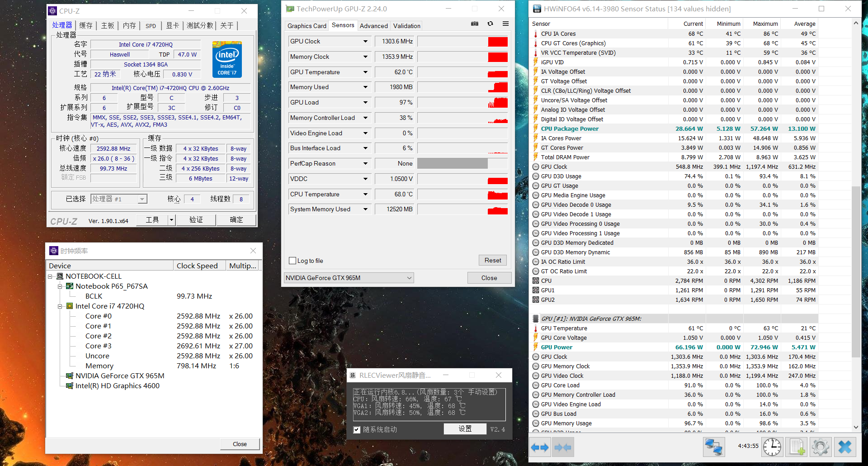Open the SPD tab in CPU-Z
Screen dimensions: 868x466
coord(151,26)
